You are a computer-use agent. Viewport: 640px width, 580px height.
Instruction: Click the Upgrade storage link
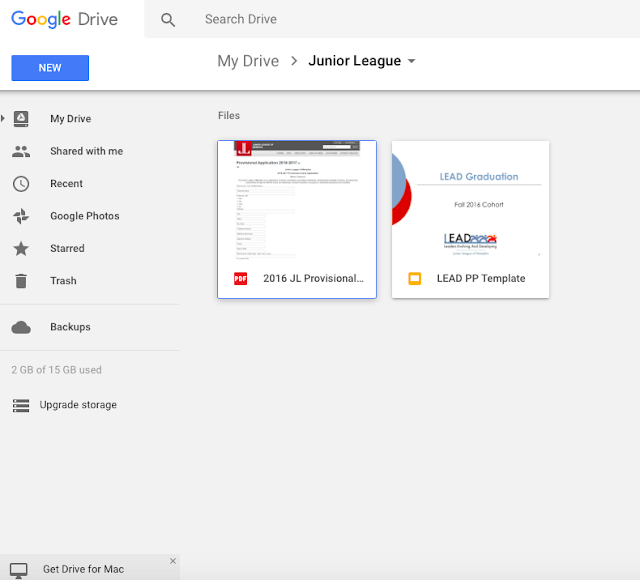click(x=78, y=405)
